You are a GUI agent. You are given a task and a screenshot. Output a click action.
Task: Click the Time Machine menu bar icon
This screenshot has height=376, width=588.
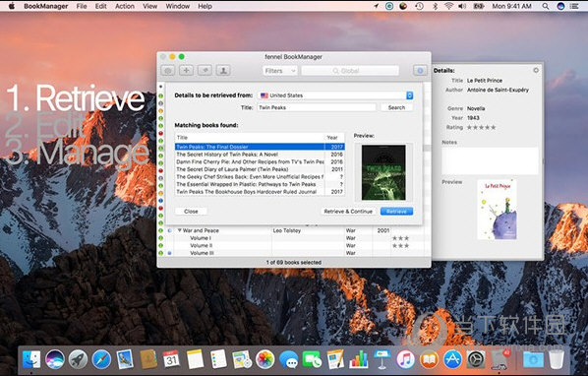tap(419, 6)
